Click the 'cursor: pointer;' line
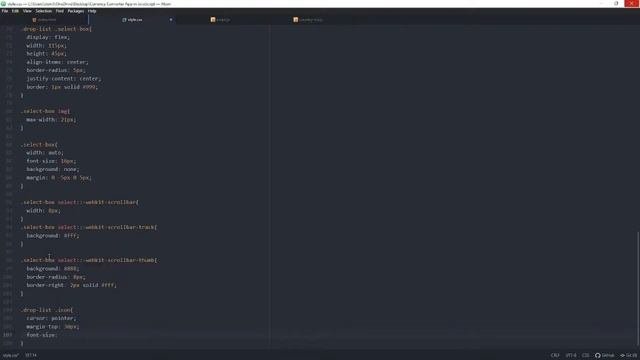 (x=51, y=318)
